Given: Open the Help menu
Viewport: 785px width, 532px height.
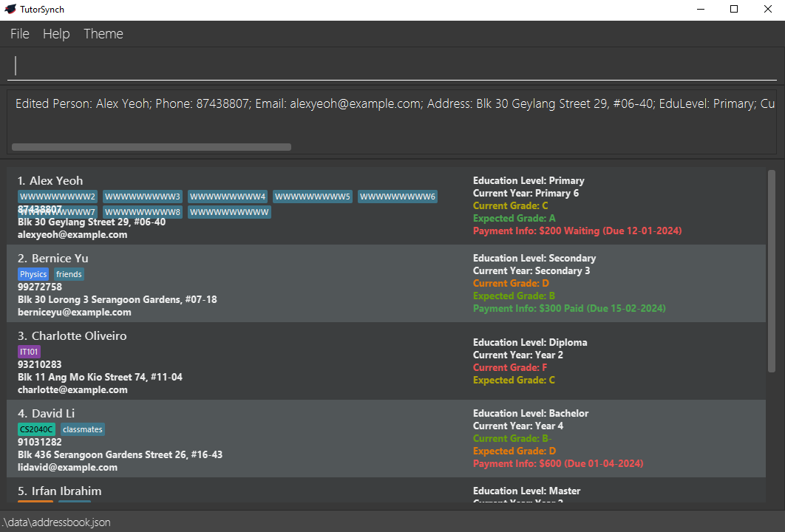Looking at the screenshot, I should point(56,33).
